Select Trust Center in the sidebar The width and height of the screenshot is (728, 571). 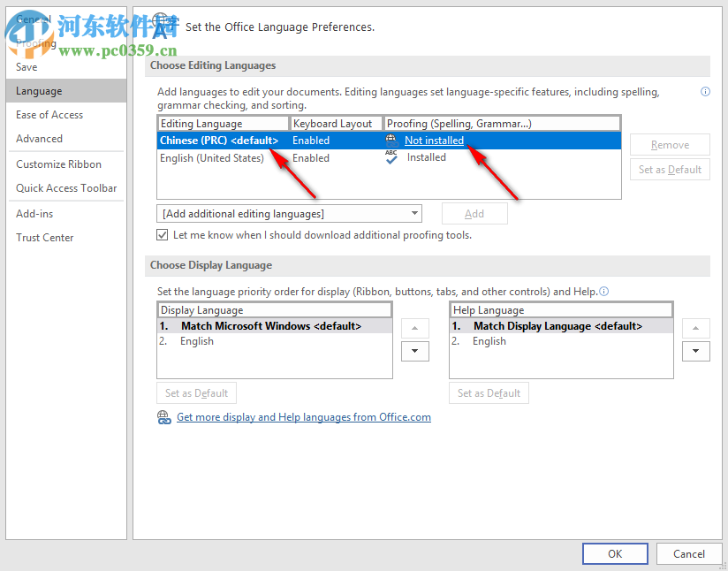[44, 237]
